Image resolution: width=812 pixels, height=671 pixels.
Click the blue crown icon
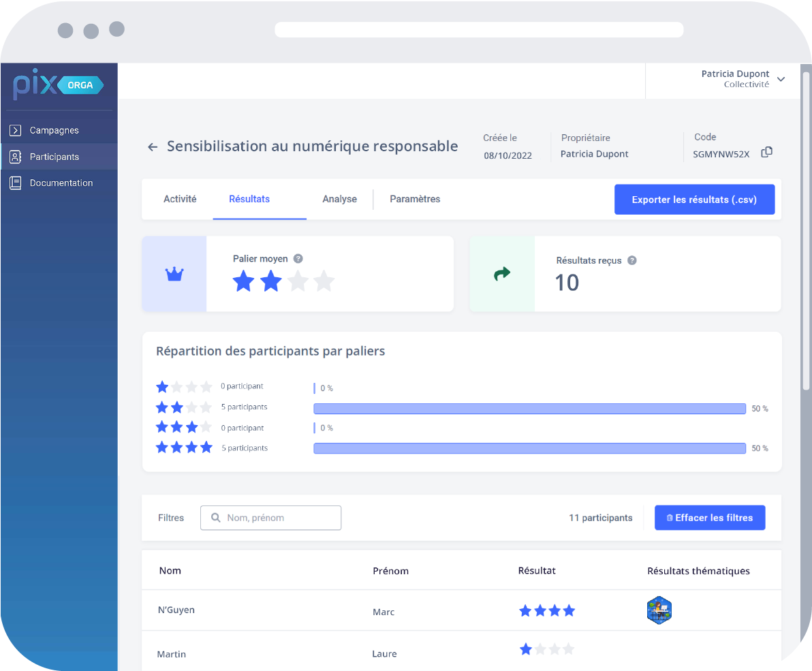click(174, 275)
